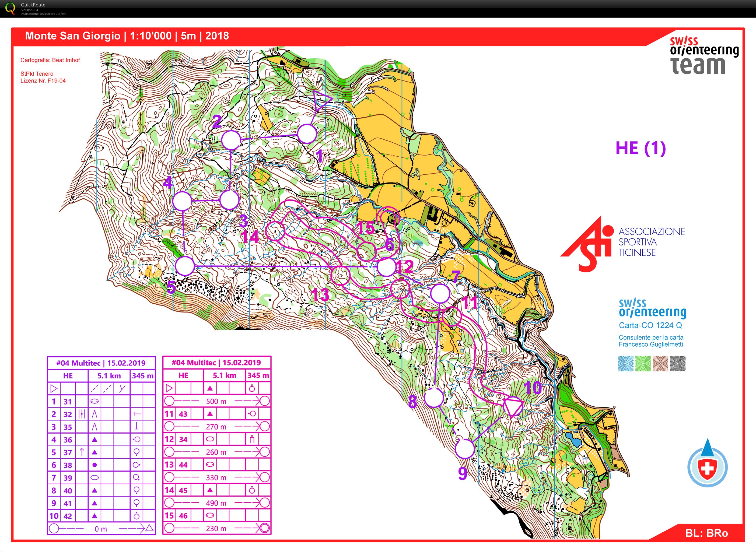This screenshot has width=756, height=552.
Task: Click the matstroeng.se/quickroute link text
Action: point(43,14)
